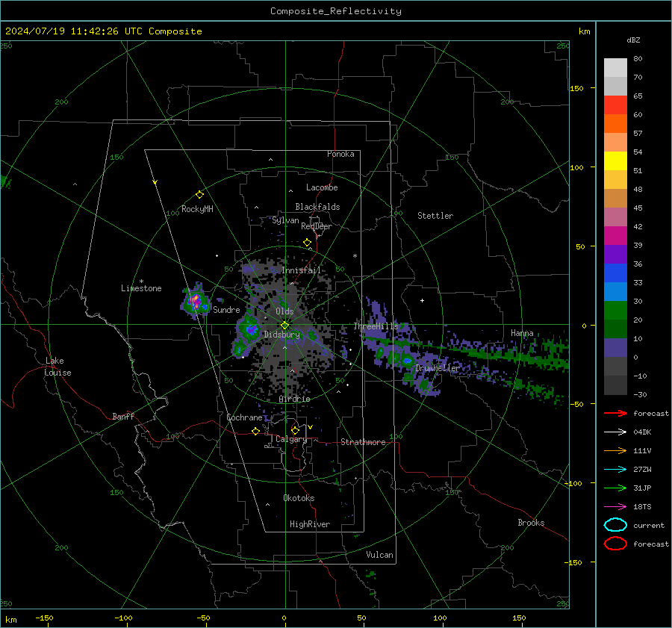Click the Strathmore label

(x=363, y=442)
